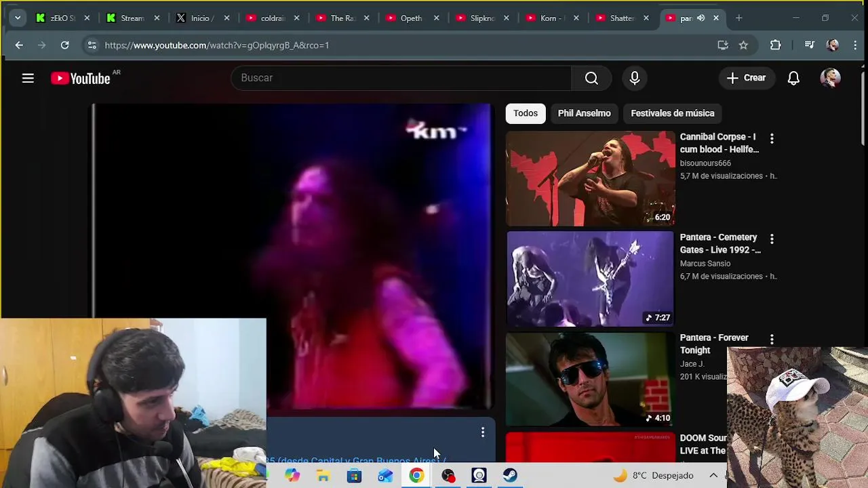
Task: Open a new tab with the plus button
Action: coord(738,18)
